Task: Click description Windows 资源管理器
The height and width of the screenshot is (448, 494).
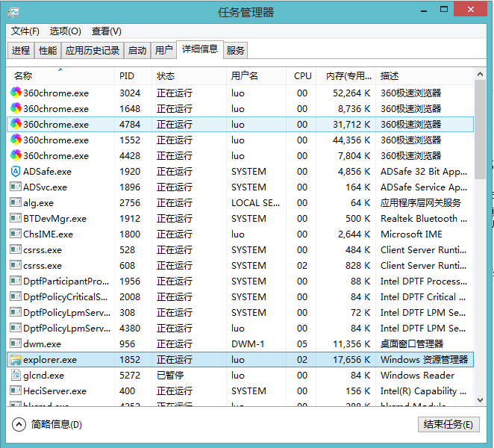Action: [x=424, y=359]
